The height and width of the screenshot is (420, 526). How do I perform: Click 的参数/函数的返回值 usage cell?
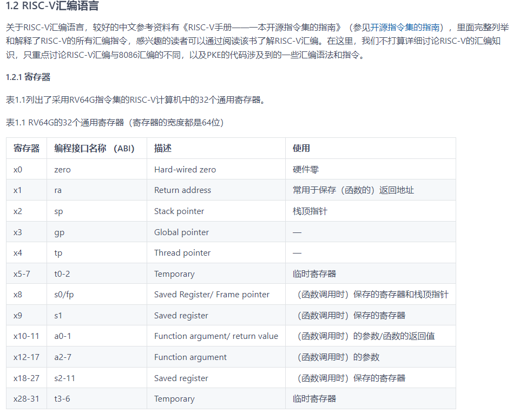[x=370, y=336]
